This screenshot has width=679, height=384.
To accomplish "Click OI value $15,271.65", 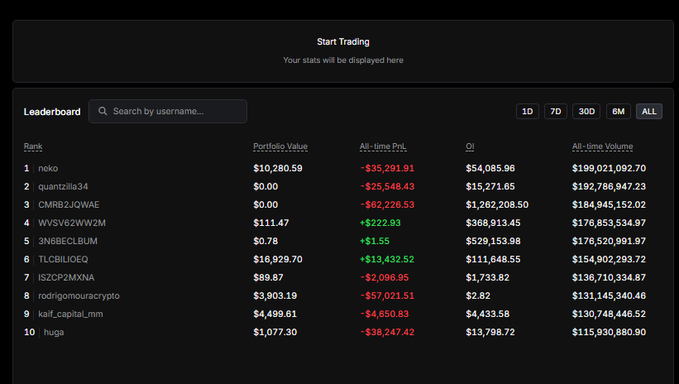I will pos(490,187).
